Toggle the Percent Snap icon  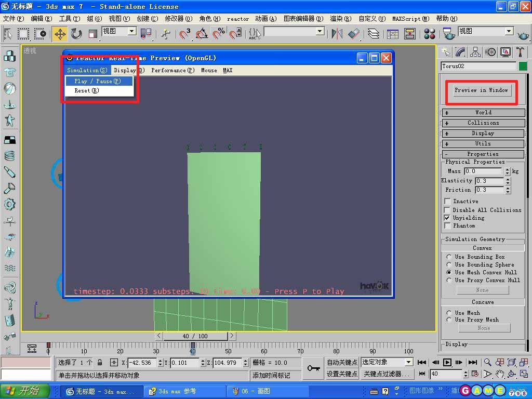[219, 34]
